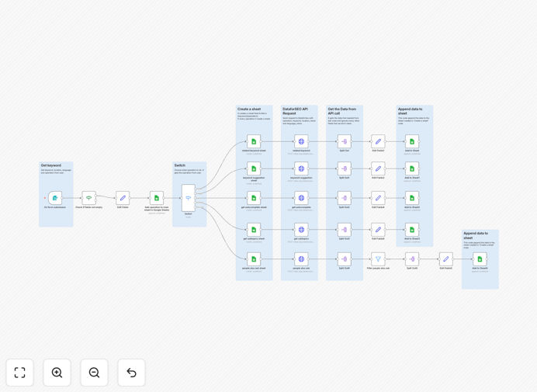
Task: Open the Edit Fields node in the autocomplete row
Action: pos(378,198)
